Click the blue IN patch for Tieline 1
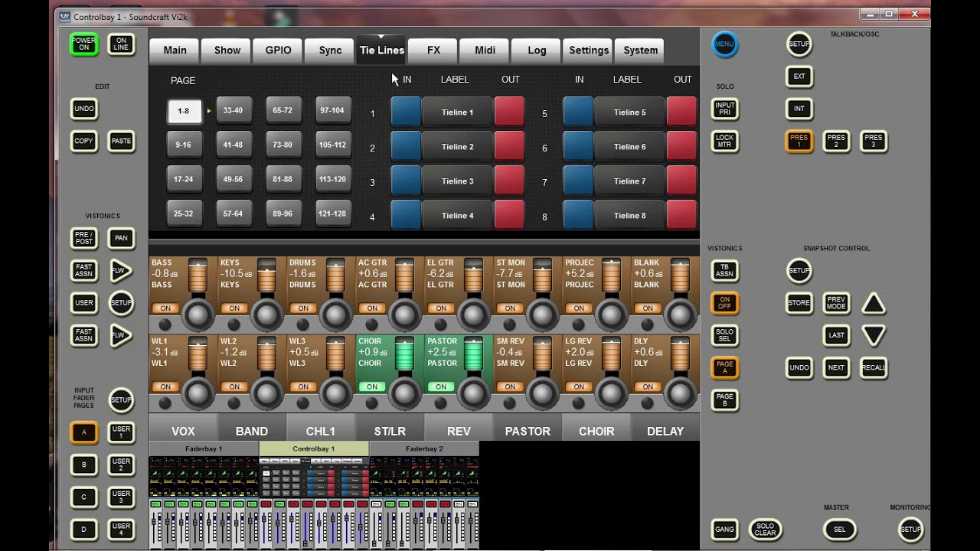Viewport: 980px width, 551px height. coord(406,112)
